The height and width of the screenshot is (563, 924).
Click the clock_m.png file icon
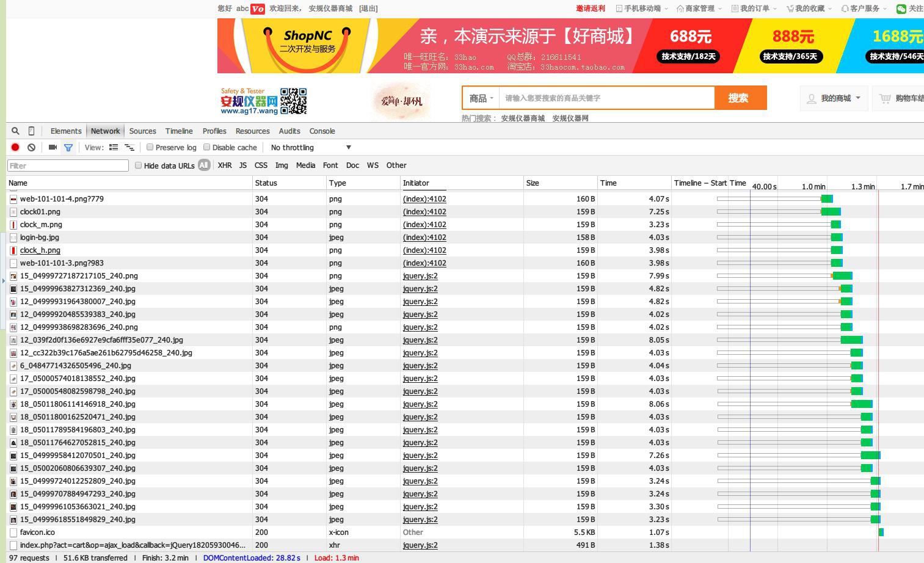(x=13, y=225)
